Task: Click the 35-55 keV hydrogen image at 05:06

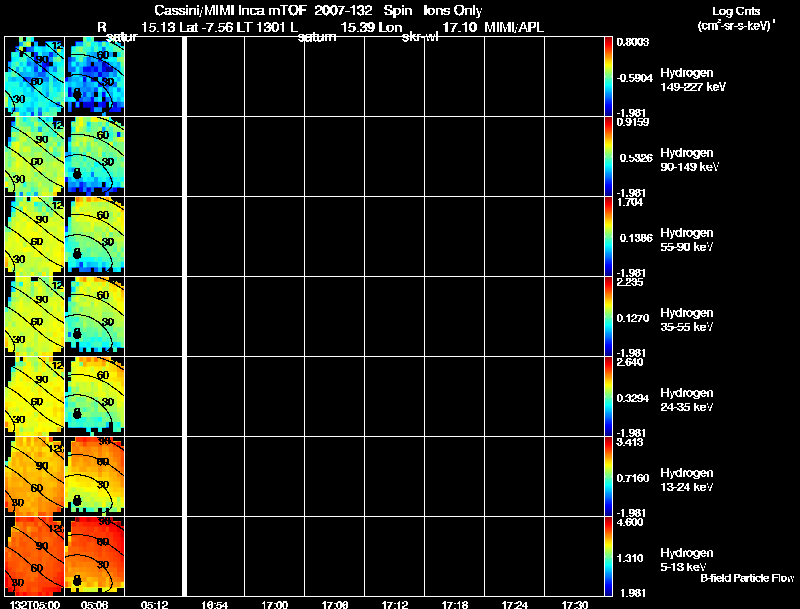Action: pos(95,317)
